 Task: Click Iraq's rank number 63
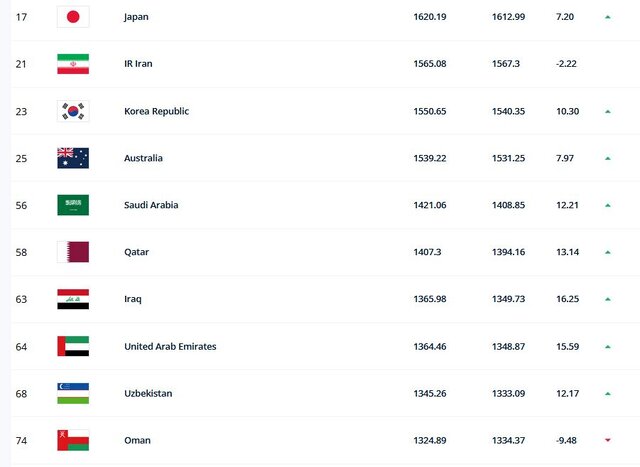point(21,299)
